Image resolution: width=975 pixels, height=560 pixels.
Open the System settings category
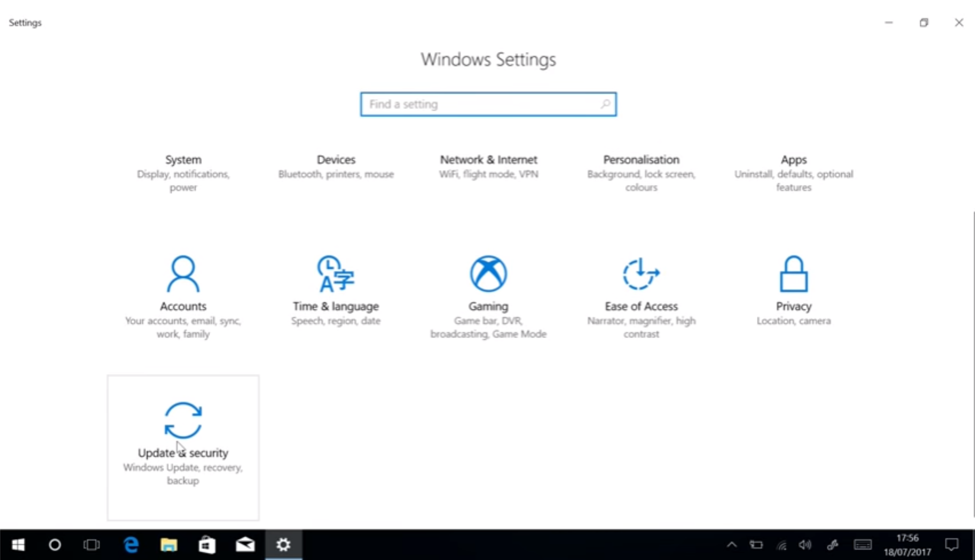(x=183, y=173)
